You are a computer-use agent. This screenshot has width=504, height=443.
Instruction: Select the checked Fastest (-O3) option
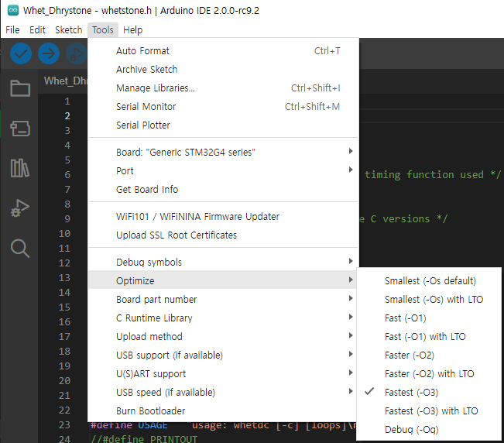(x=429, y=393)
